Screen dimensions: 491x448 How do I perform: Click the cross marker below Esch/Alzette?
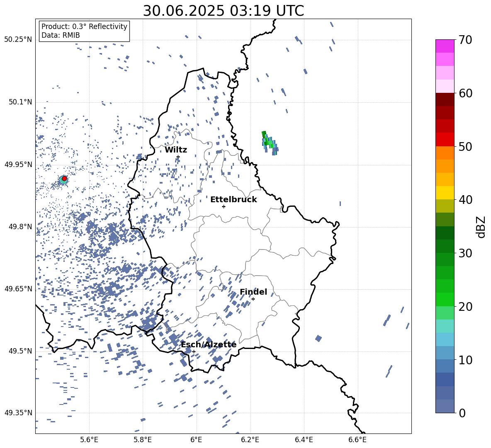(x=194, y=351)
